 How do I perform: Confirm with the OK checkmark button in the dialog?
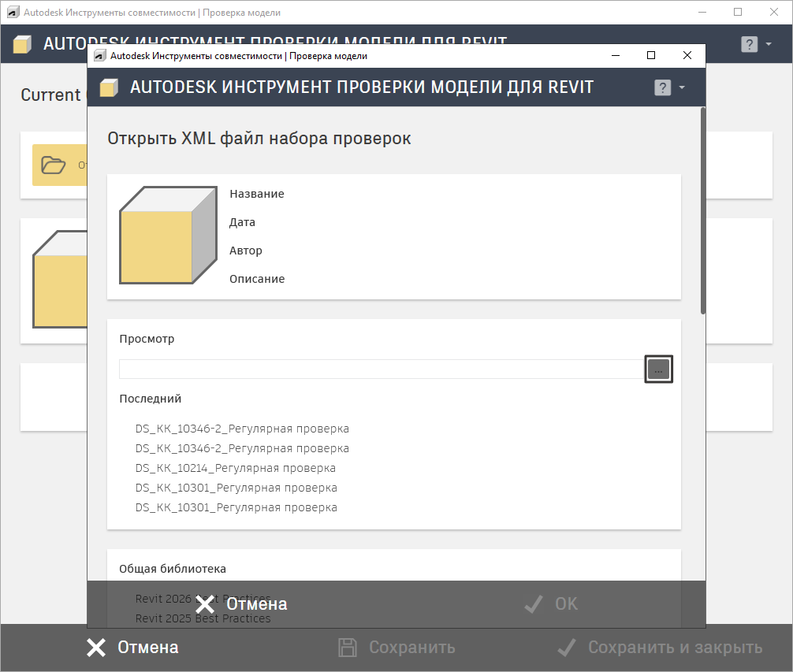[551, 604]
